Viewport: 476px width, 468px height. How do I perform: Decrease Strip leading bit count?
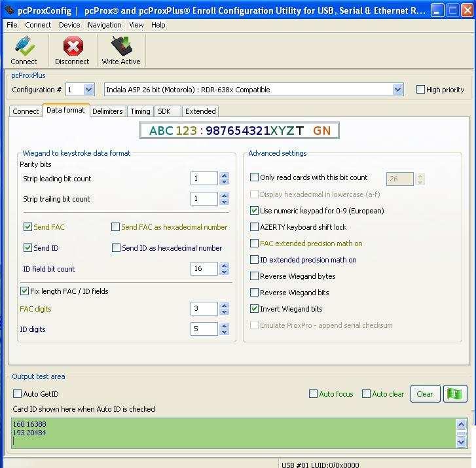pos(225,181)
